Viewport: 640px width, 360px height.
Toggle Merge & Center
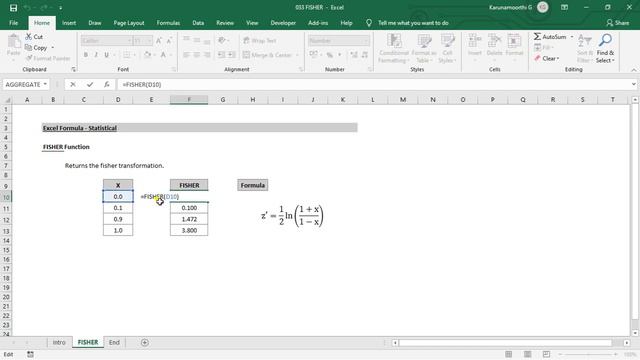[x=267, y=55]
